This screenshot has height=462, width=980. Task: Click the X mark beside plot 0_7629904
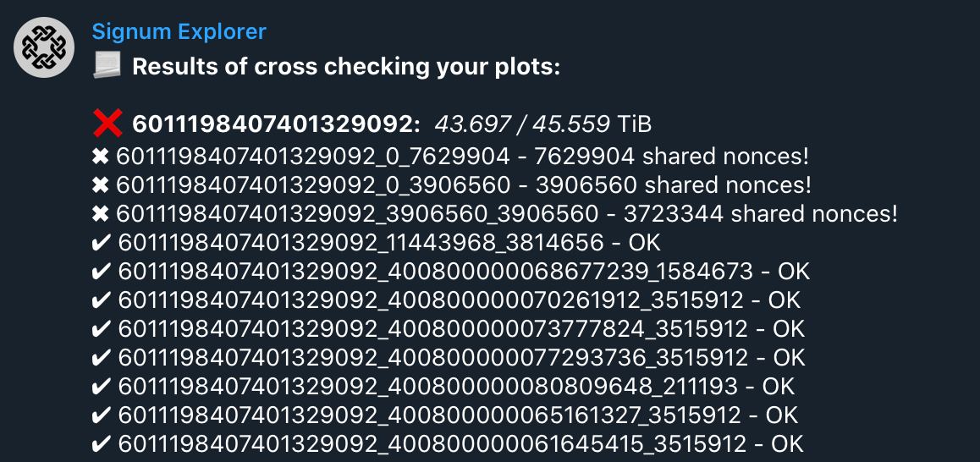click(100, 157)
